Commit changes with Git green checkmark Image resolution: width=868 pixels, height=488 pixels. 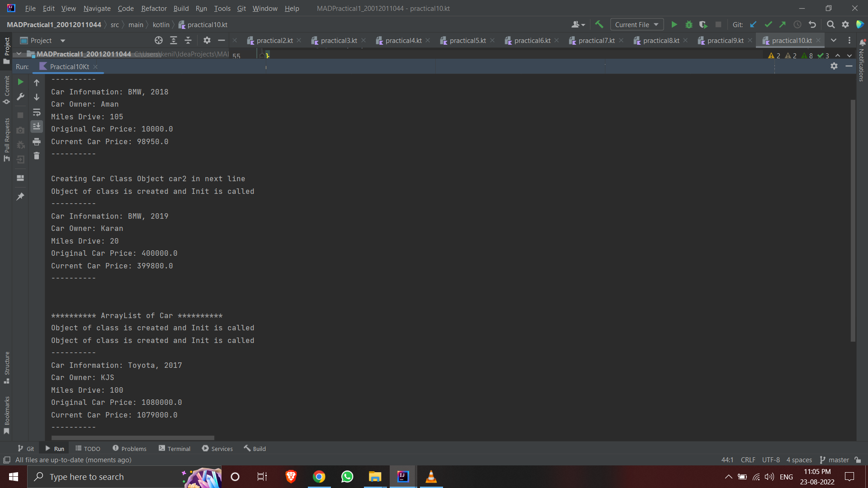[x=768, y=24]
